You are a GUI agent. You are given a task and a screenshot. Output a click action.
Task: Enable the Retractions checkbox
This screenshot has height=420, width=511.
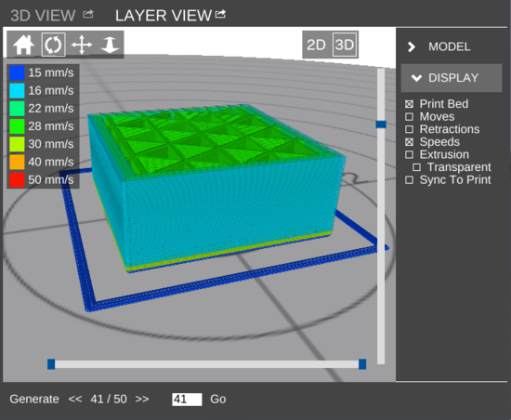pos(410,129)
